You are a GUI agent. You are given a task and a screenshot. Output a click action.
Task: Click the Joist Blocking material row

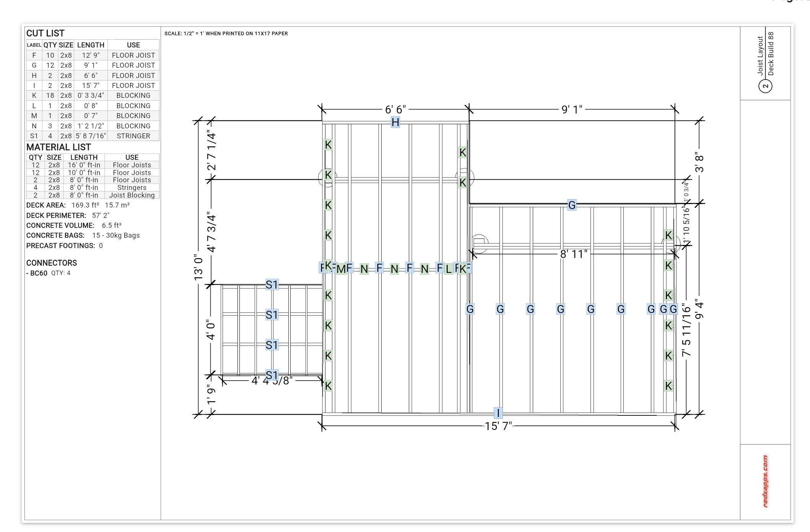click(93, 195)
